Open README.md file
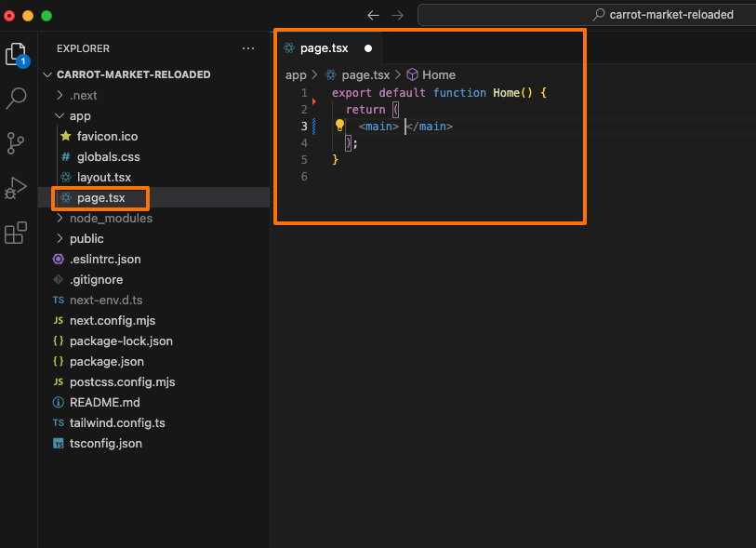Viewport: 756px width, 548px height. coord(105,402)
